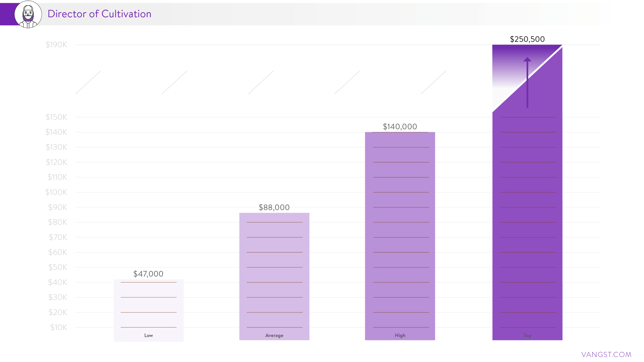Click the bearded grower avatar icon
Screen dimensions: 644x362
pos(28,14)
